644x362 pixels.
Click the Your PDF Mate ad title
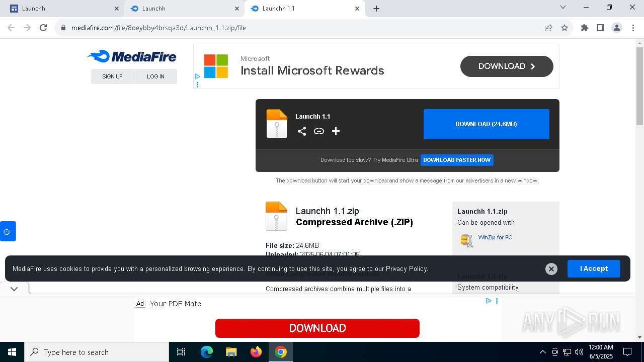tap(176, 304)
